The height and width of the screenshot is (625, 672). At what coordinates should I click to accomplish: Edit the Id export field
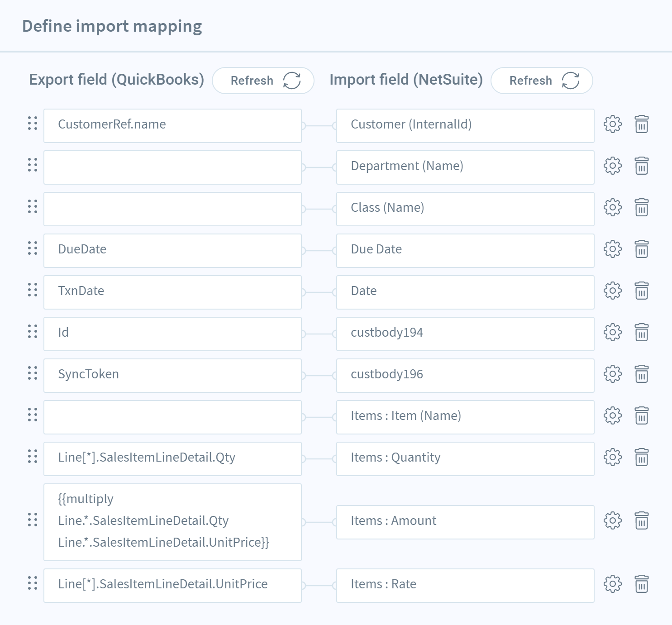[x=172, y=334]
